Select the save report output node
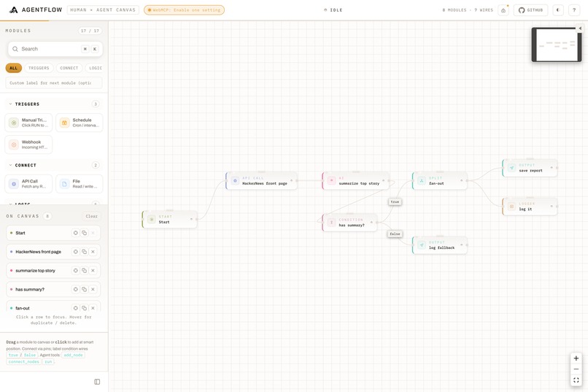Image resolution: width=588 pixels, height=392 pixels. (x=530, y=168)
